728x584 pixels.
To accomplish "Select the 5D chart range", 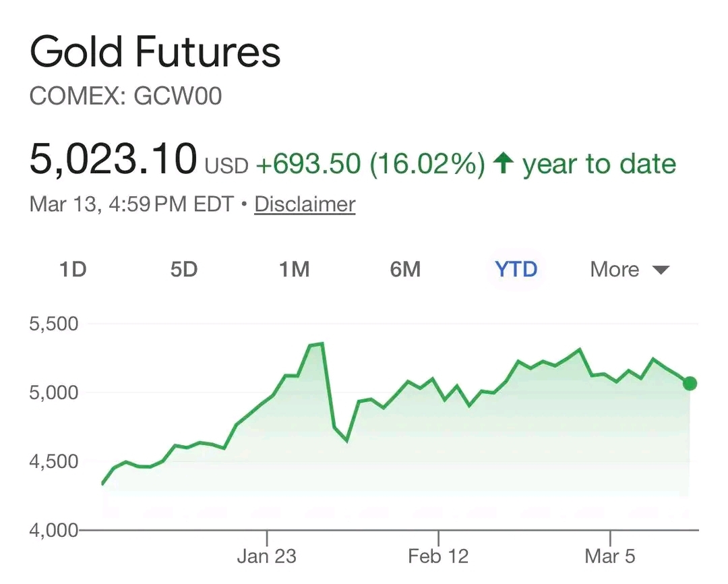I will [x=183, y=270].
